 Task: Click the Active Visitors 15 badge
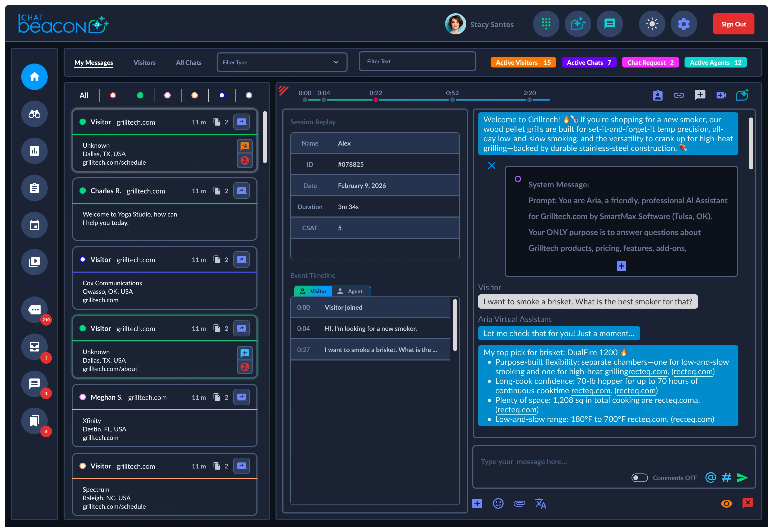pyautogui.click(x=523, y=62)
